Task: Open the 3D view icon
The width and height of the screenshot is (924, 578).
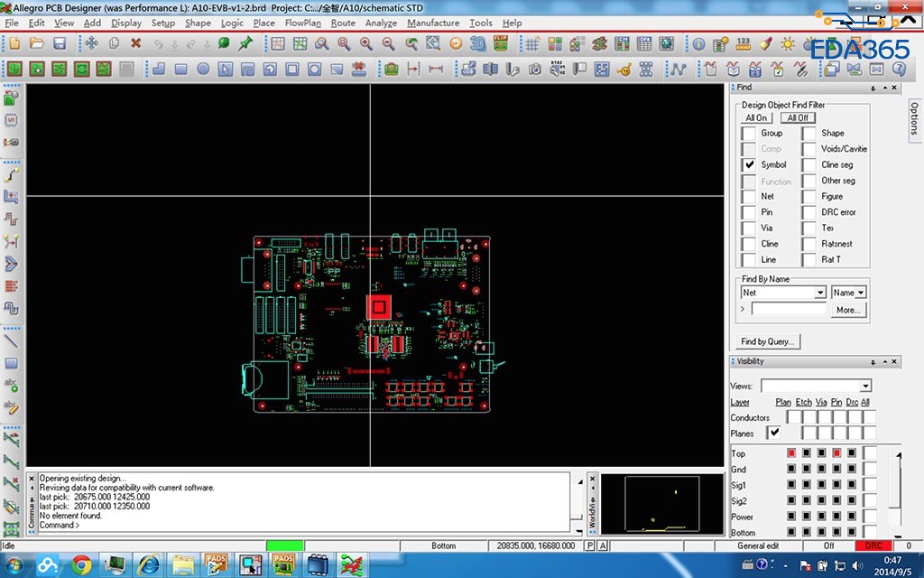Action: tap(477, 43)
